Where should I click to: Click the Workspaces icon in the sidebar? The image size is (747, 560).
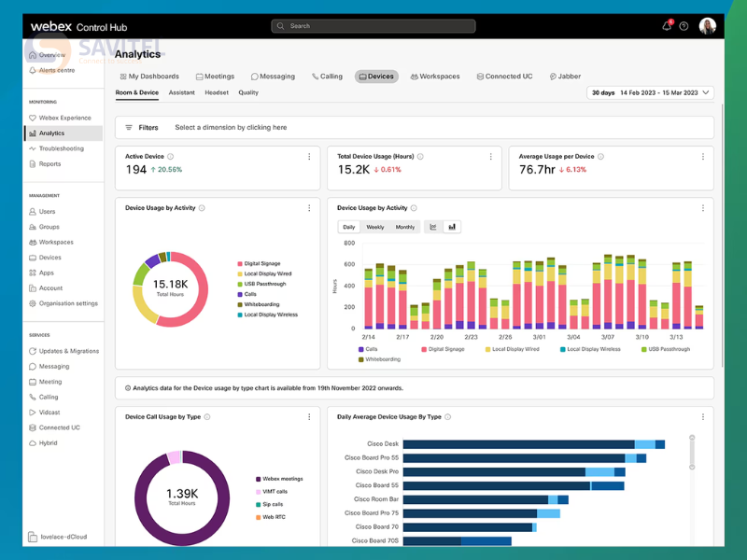tap(33, 242)
